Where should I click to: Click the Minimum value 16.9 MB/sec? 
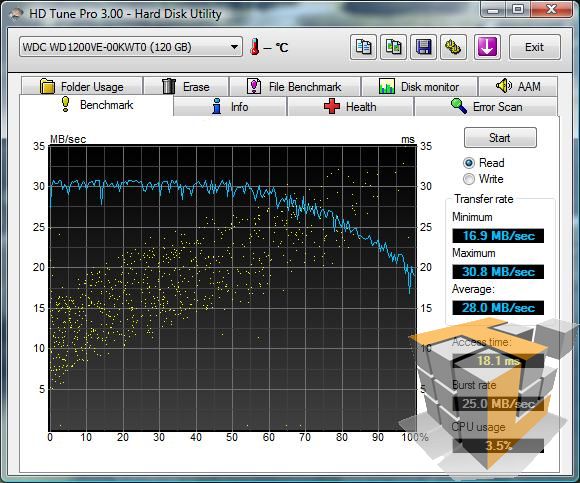pos(498,236)
